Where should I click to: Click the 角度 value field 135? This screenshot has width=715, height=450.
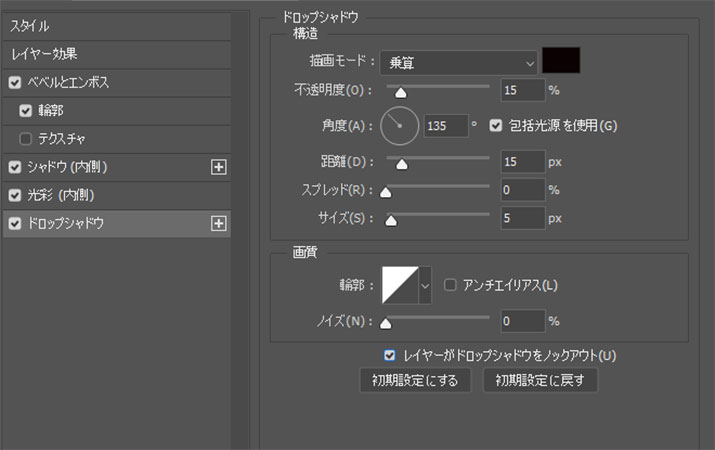click(446, 126)
